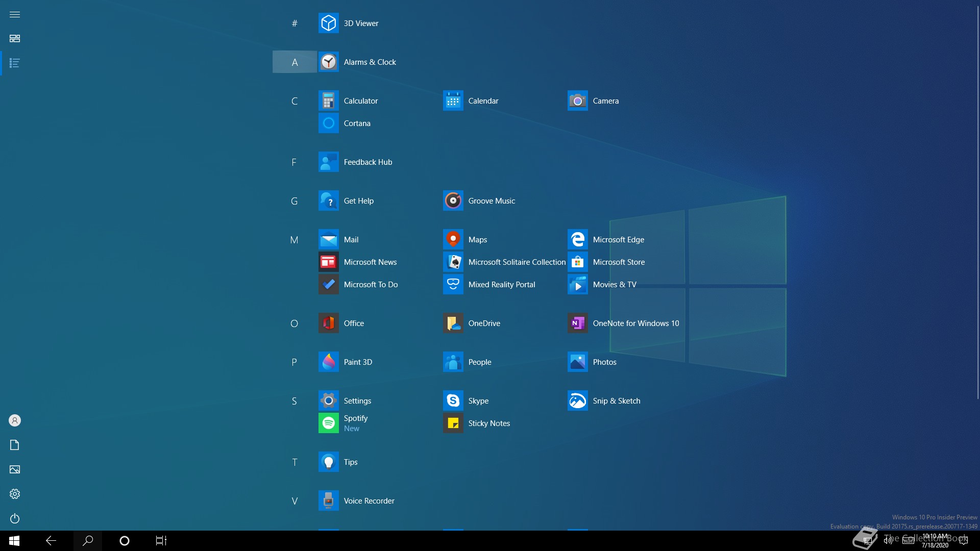Open the Pictures folder shortcut
Image resolution: width=980 pixels, height=551 pixels.
point(15,469)
